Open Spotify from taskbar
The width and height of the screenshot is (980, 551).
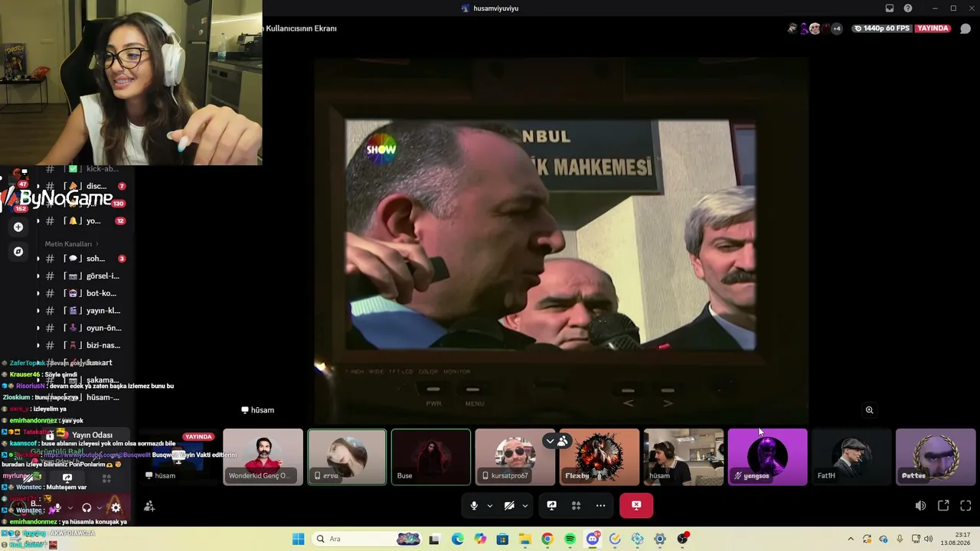[x=570, y=539]
